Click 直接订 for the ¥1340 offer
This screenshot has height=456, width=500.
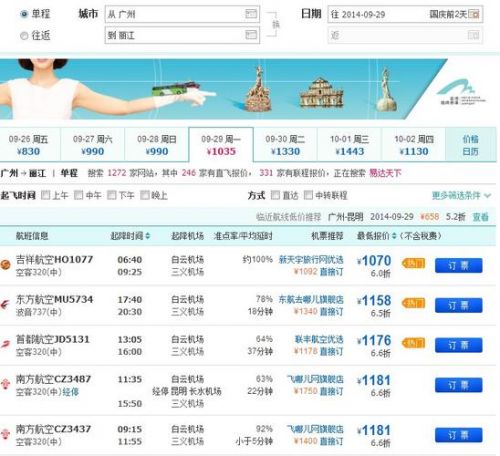pos(331,312)
